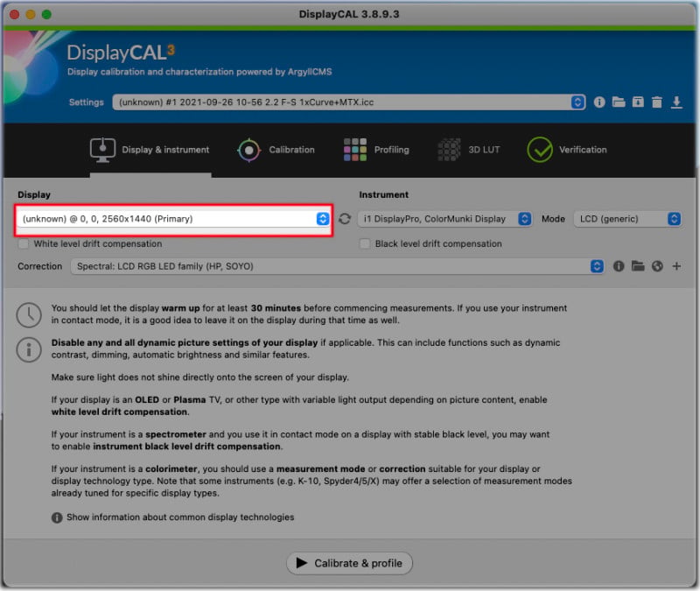
Task: Refresh the display and instrument detection
Action: pos(345,219)
